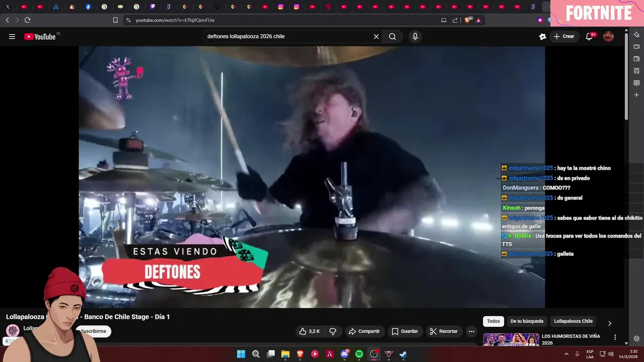The height and width of the screenshot is (362, 644).
Task: Expand the system tray hidden icons chevron
Action: [566, 354]
